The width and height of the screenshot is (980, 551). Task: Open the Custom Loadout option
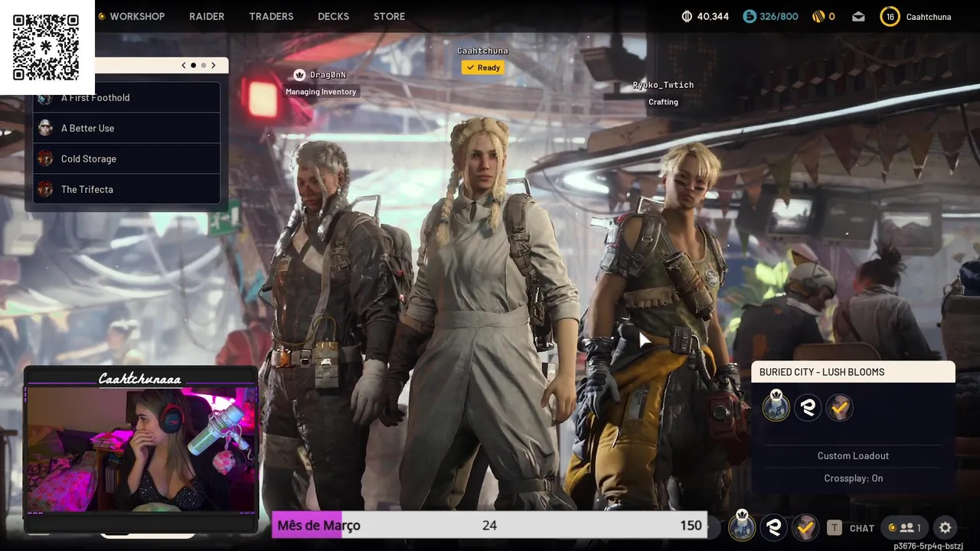click(x=853, y=455)
